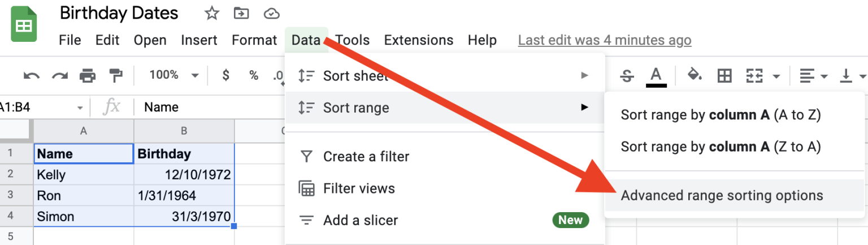
Task: Redo the last action
Action: click(60, 75)
